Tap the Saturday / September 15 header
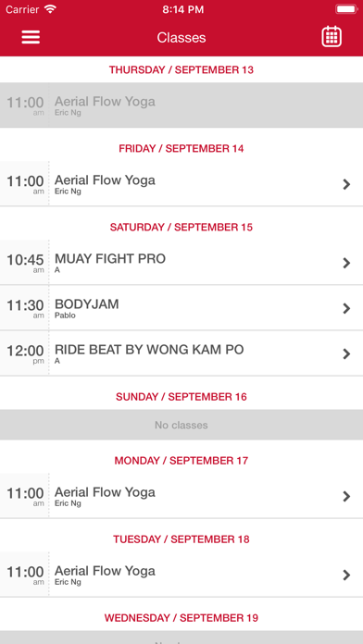Image resolution: width=363 pixels, height=644 pixels. click(x=181, y=227)
